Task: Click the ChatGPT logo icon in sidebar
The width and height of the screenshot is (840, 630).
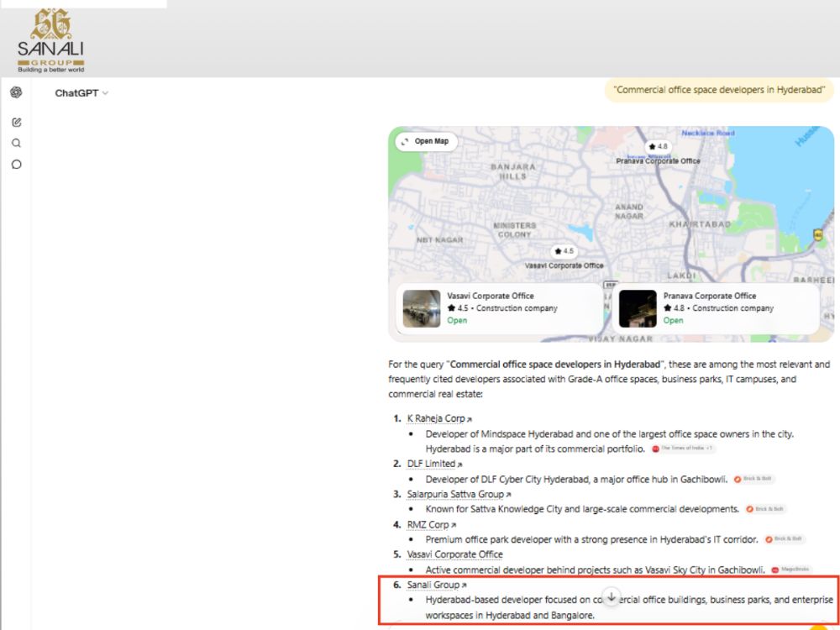Action: 16,92
